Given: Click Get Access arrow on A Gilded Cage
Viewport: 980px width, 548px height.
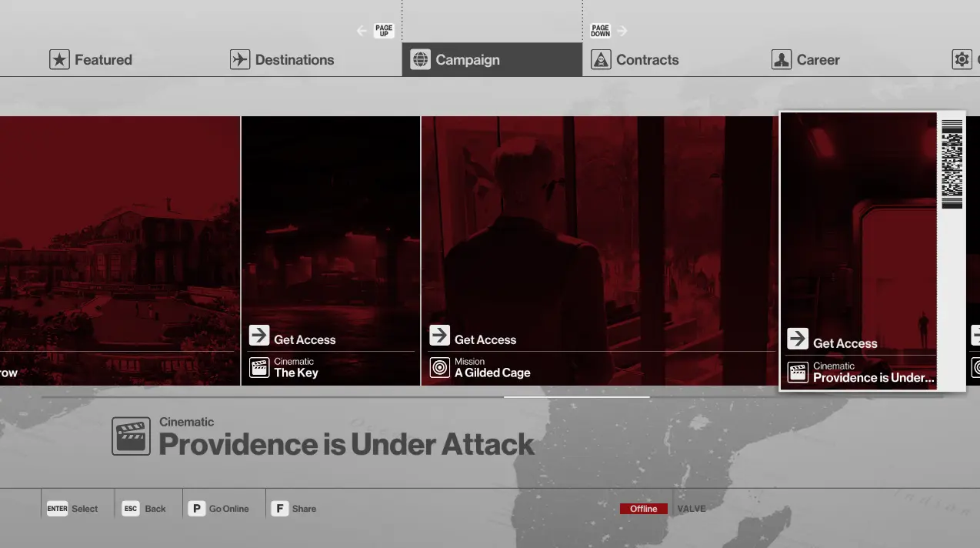Looking at the screenshot, I should click(x=439, y=336).
